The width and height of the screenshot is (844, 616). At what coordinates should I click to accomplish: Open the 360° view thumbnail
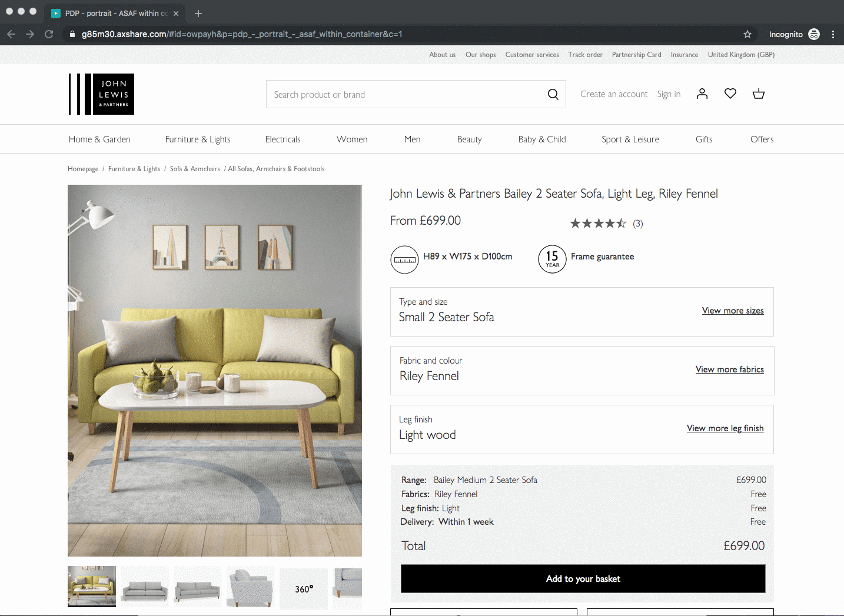pos(304,588)
